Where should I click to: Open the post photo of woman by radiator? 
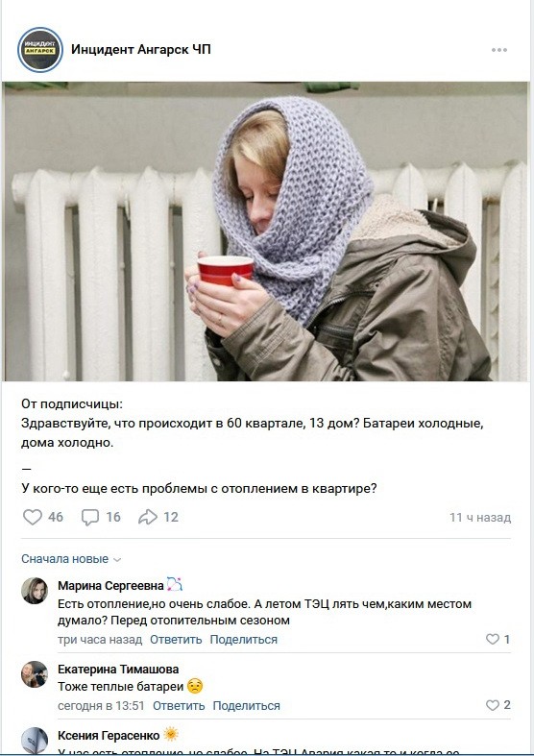[265, 232]
